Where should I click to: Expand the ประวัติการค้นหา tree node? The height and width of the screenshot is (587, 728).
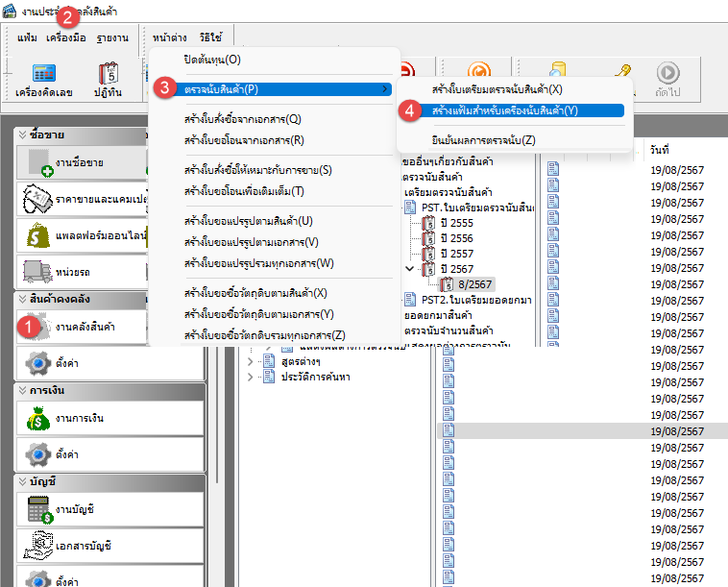(x=253, y=377)
